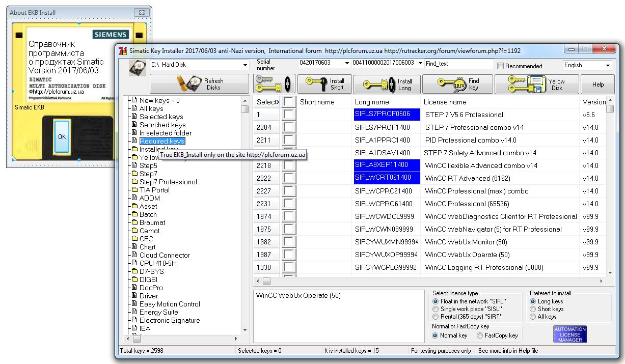Enable the Recommended checkbox
This screenshot has width=625, height=364.
point(500,66)
